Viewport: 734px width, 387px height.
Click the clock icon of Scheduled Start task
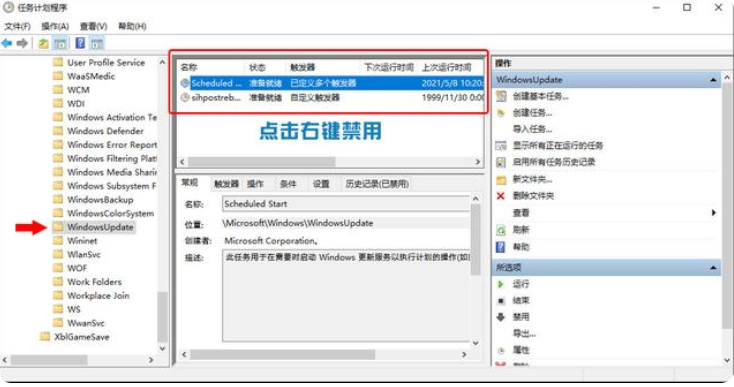(185, 83)
